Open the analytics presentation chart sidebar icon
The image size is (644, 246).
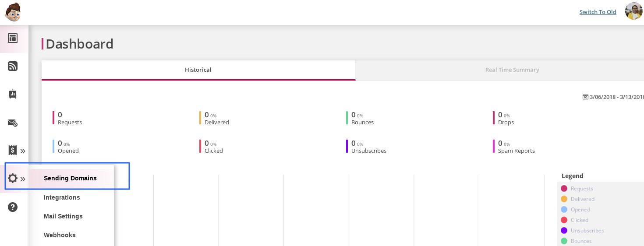click(13, 94)
